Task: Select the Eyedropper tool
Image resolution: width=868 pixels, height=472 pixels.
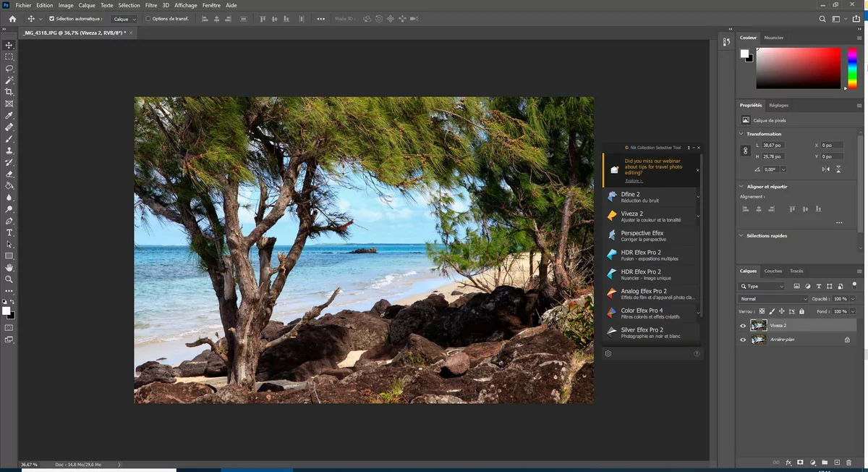Action: (x=9, y=115)
